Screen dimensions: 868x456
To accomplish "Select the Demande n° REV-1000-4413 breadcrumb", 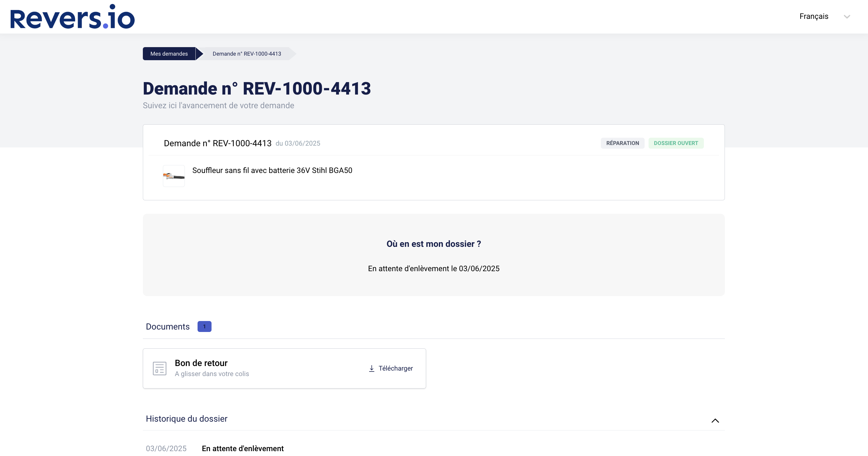I will click(247, 54).
